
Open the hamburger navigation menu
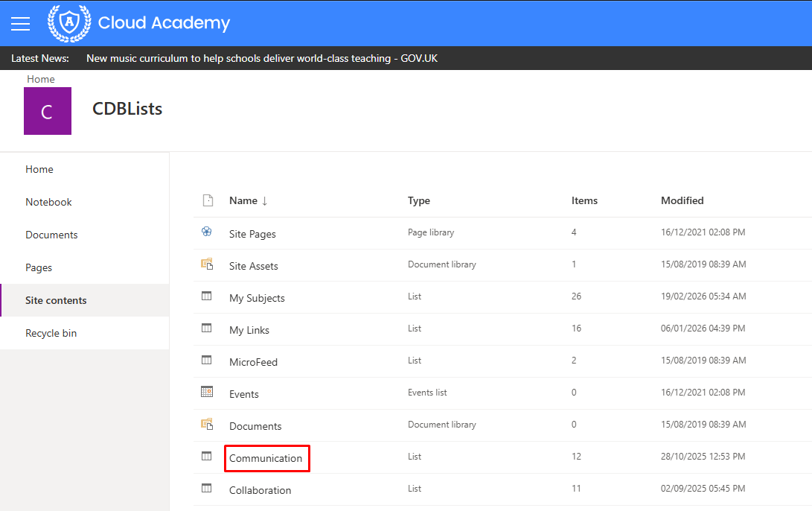coord(20,24)
